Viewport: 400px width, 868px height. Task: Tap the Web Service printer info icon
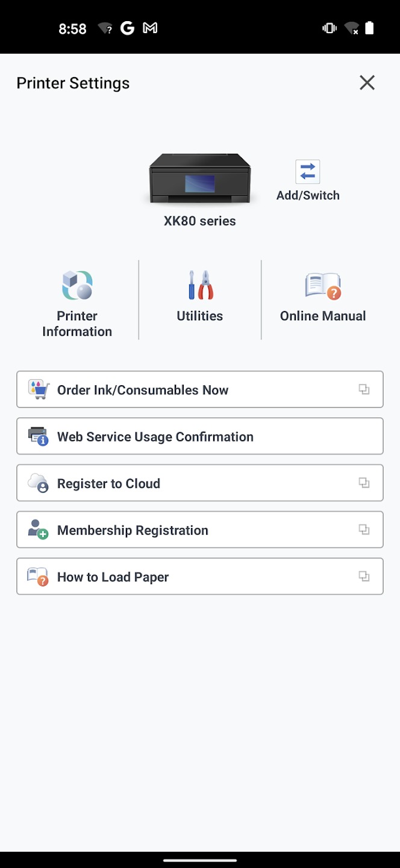(39, 436)
